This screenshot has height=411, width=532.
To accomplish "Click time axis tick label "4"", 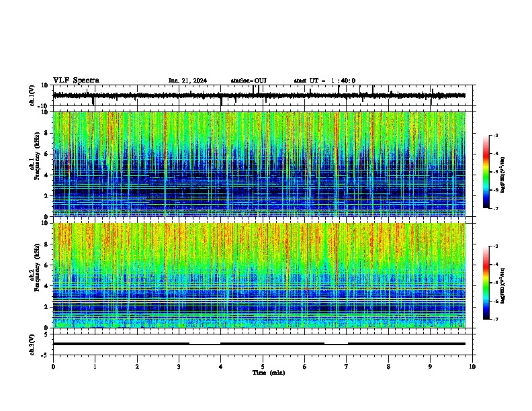I will (221, 367).
